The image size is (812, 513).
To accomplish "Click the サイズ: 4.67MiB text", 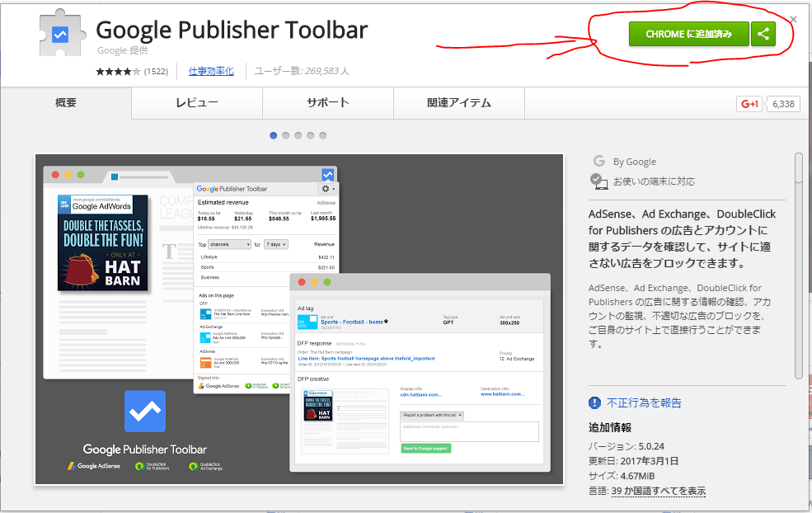I will [x=622, y=476].
